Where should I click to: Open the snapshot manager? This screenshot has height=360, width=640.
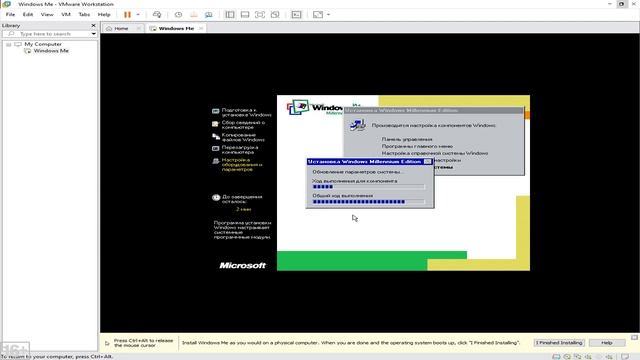pos(209,15)
